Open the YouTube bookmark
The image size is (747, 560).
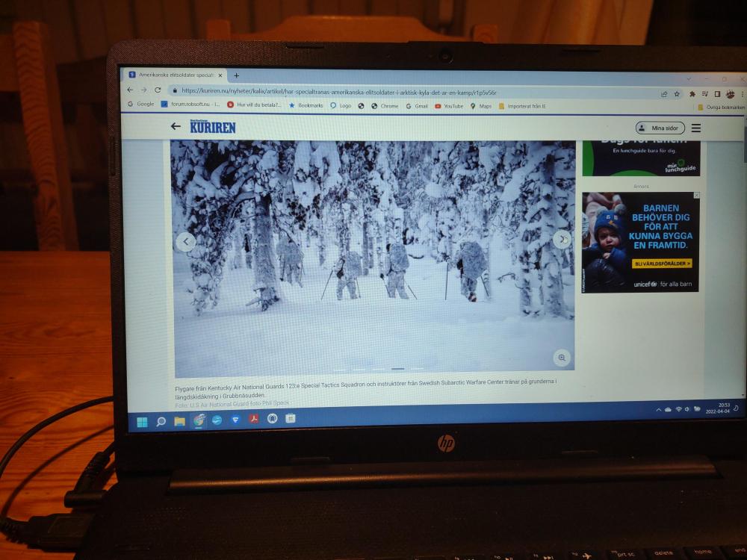[x=449, y=106]
